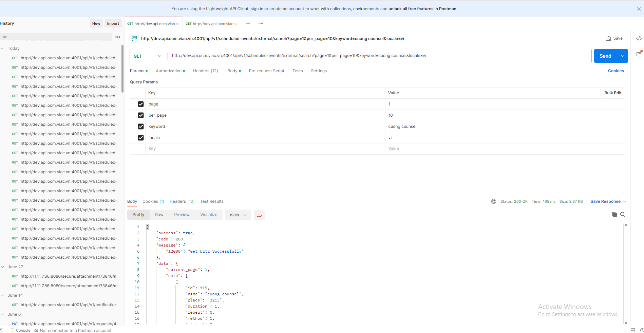Screen dimensions: 644x333
Task: Switch to the Headers (12) request tab
Action: tap(205, 71)
